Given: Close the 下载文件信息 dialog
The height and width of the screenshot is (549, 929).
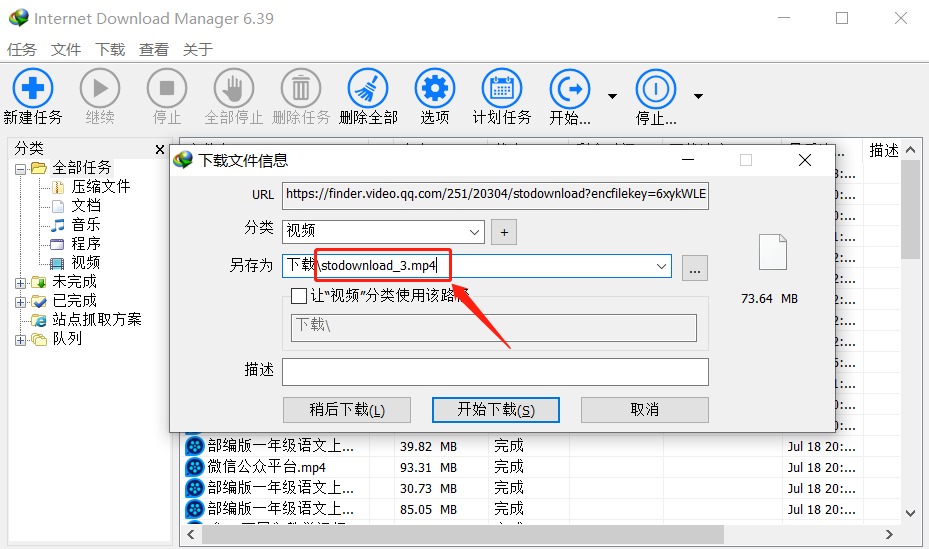Looking at the screenshot, I should 805,160.
